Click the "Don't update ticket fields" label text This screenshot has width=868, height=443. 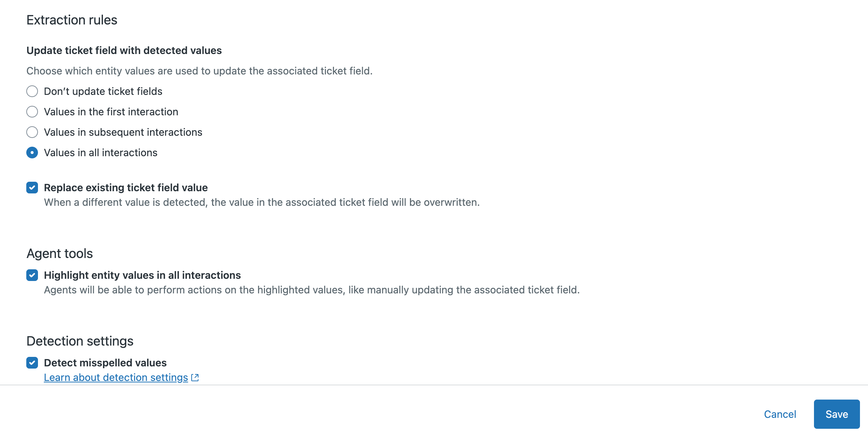103,91
